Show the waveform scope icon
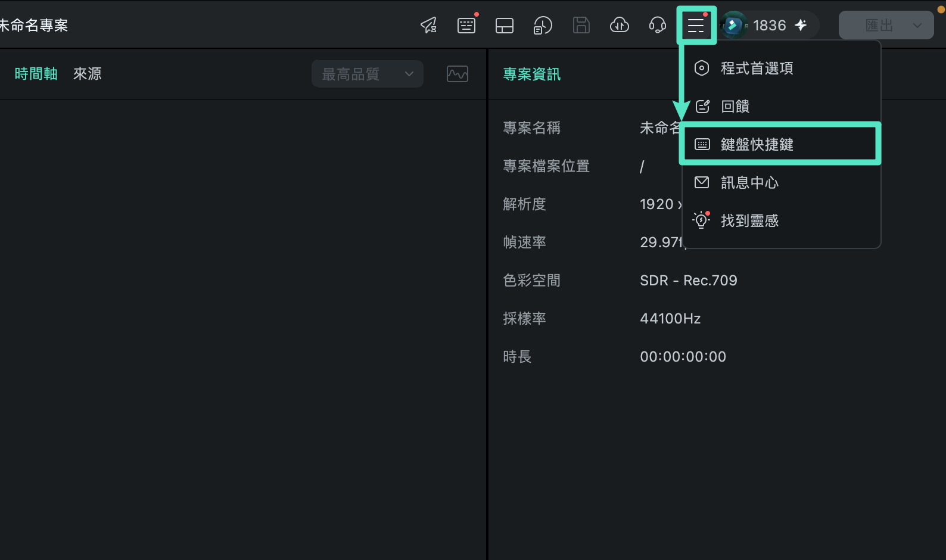 tap(458, 74)
